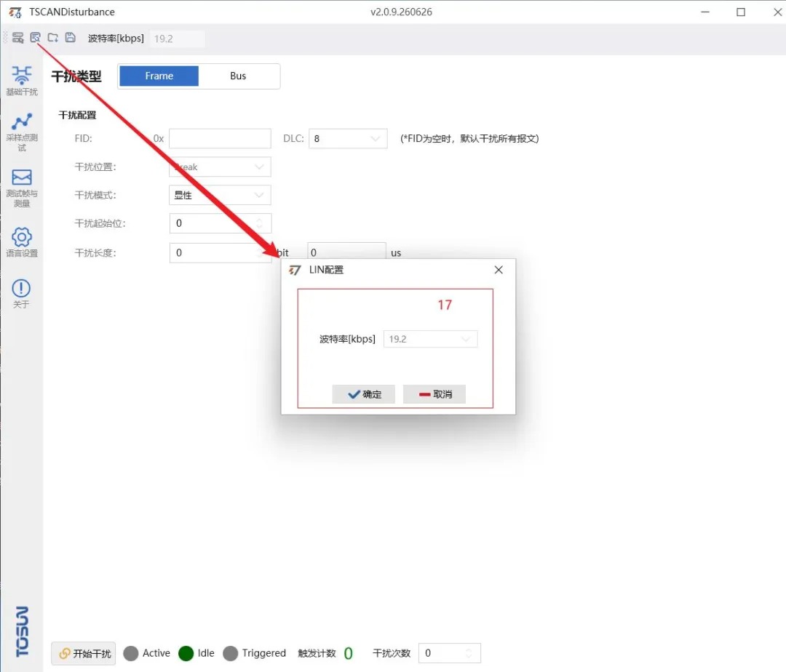
Task: Click the save configuration floppy icon
Action: [70, 38]
